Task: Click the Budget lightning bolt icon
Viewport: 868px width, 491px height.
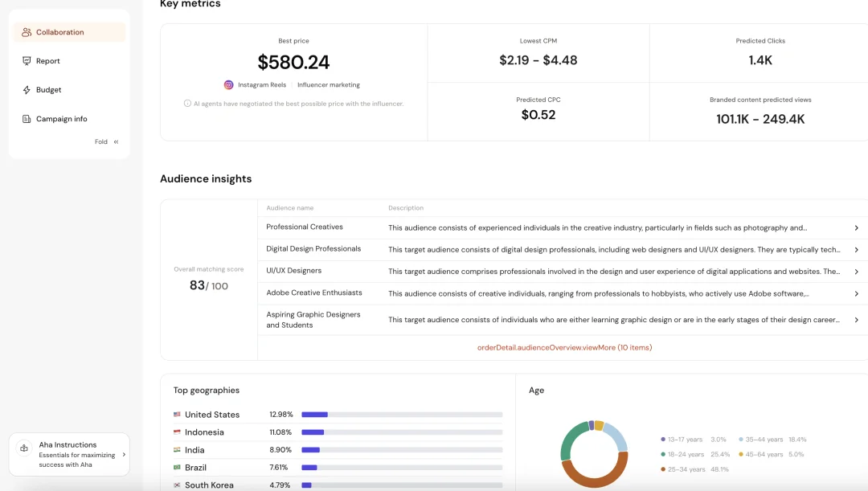Action: (27, 90)
